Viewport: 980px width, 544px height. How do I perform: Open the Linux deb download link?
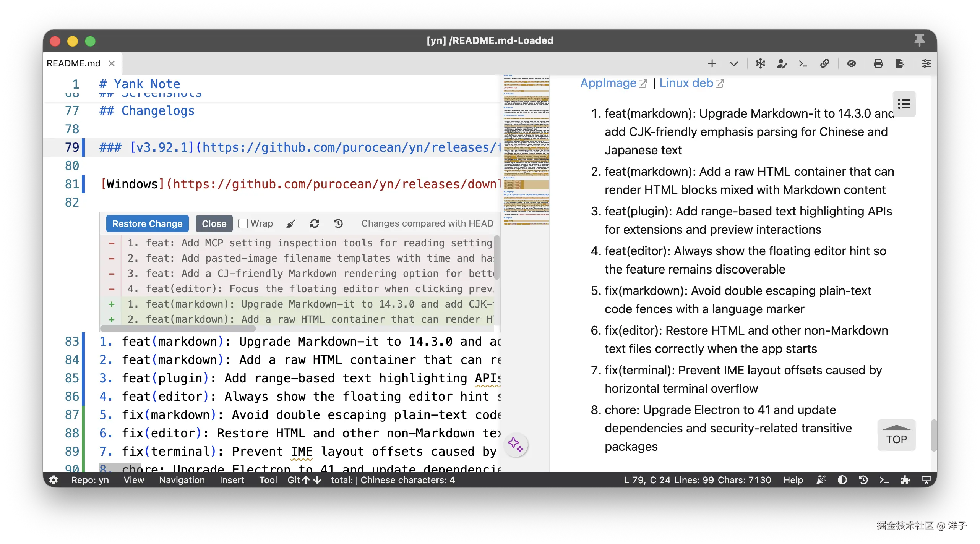click(x=691, y=83)
